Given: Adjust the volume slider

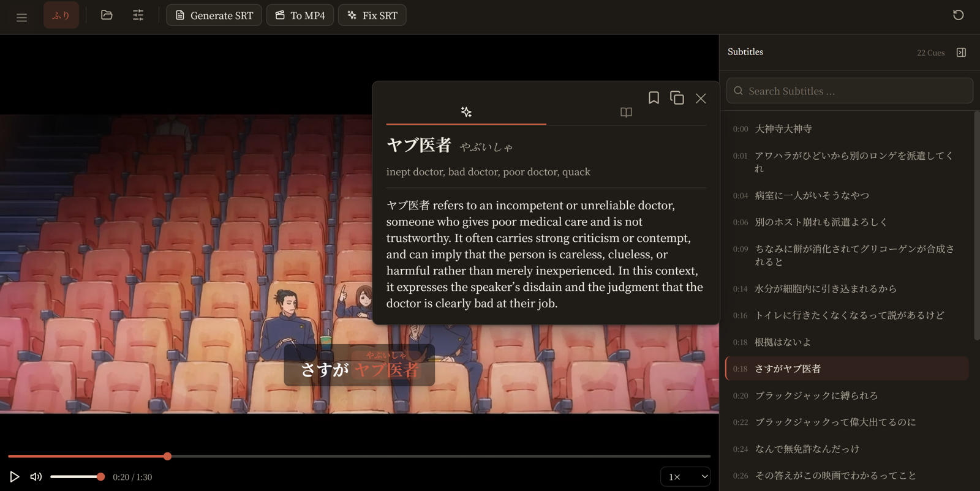Looking at the screenshot, I should pos(77,476).
